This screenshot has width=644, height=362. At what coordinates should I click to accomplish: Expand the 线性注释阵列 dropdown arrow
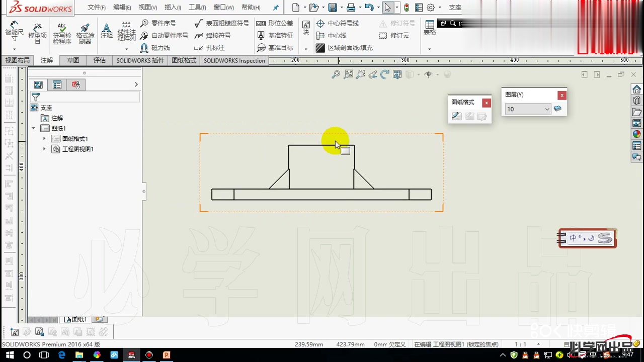tap(126, 49)
